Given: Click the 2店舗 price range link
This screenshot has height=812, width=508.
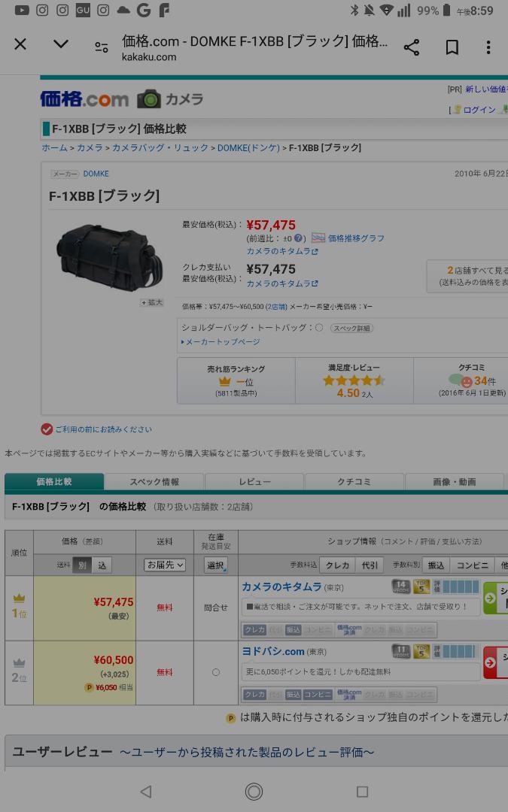Looking at the screenshot, I should coord(275,307).
